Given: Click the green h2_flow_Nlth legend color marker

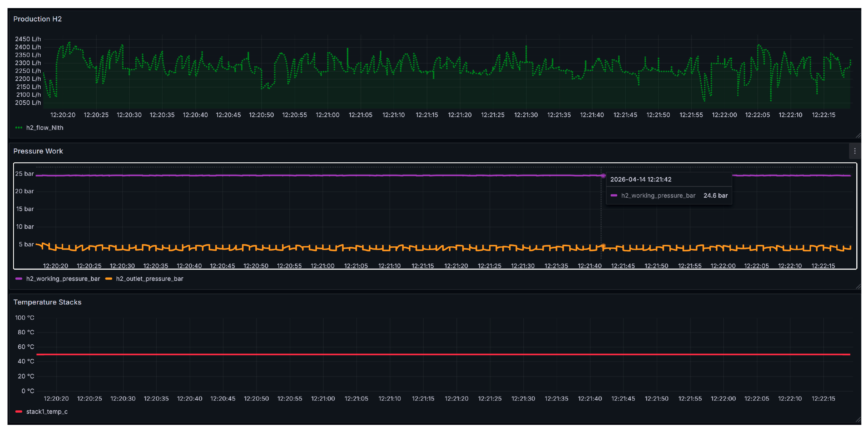Looking at the screenshot, I should (x=19, y=128).
